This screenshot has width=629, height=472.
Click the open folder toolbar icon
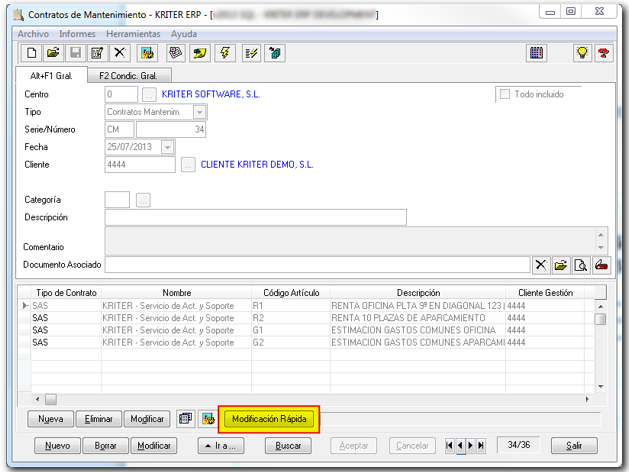point(53,53)
